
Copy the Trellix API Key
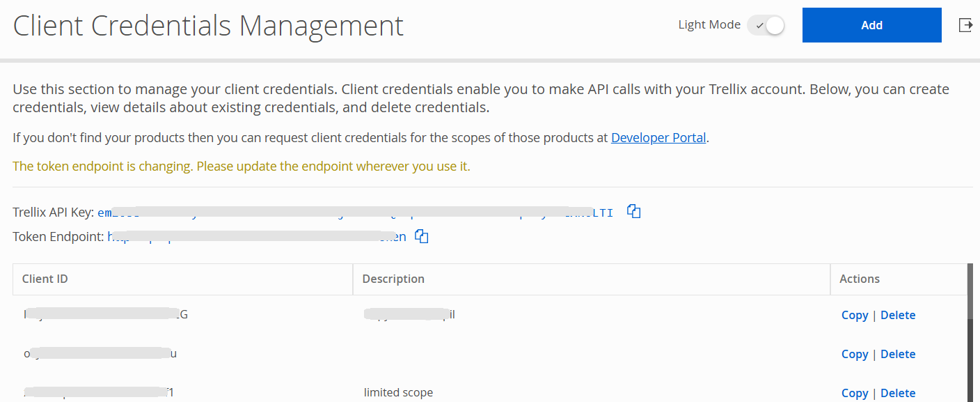(633, 211)
